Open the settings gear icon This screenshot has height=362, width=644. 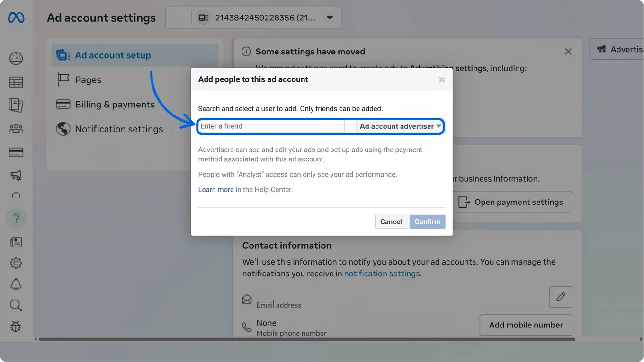point(16,263)
